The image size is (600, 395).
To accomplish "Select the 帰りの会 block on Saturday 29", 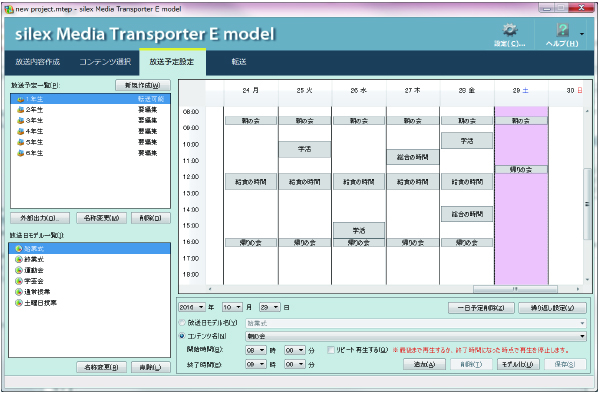I will pyautogui.click(x=521, y=169).
